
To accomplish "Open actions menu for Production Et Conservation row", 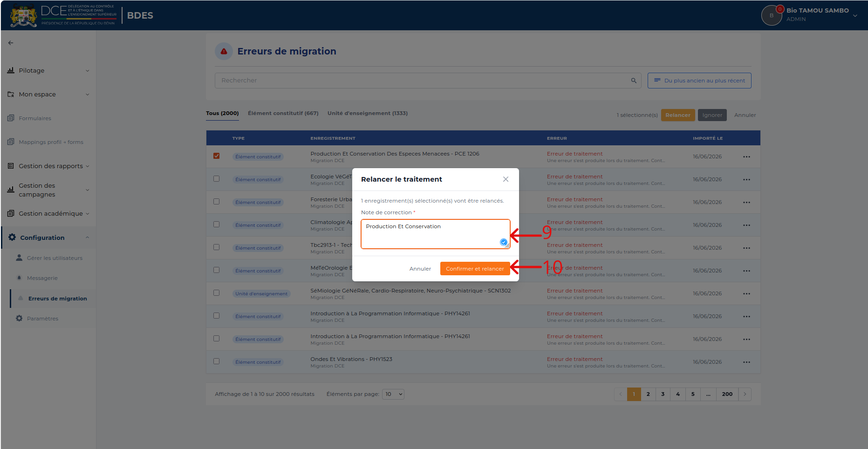I will point(746,156).
